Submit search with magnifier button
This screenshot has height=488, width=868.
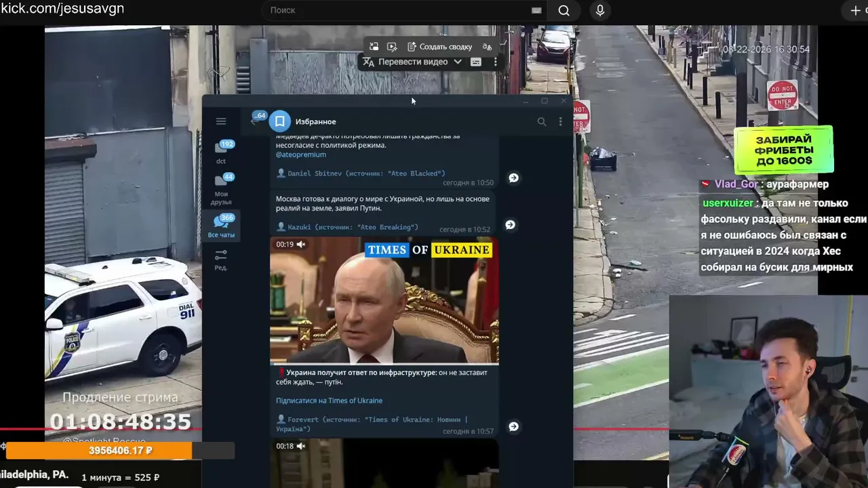tap(564, 10)
